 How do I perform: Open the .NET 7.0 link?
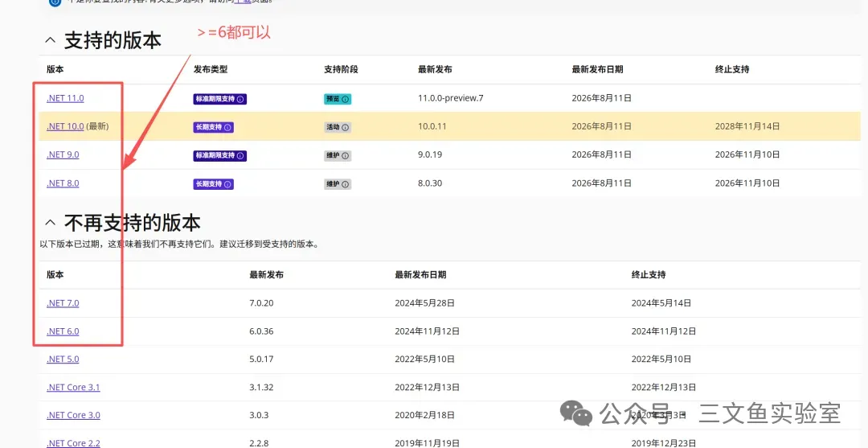tap(63, 303)
